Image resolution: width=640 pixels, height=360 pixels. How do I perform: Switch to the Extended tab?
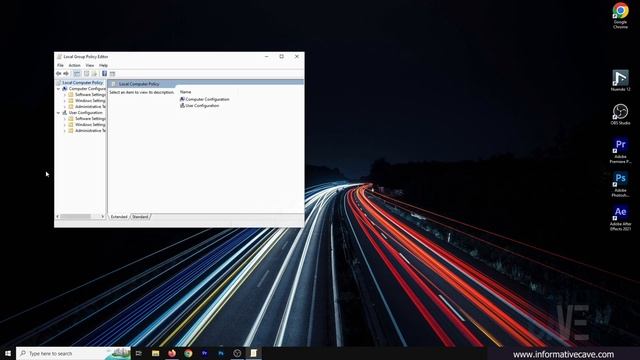119,217
